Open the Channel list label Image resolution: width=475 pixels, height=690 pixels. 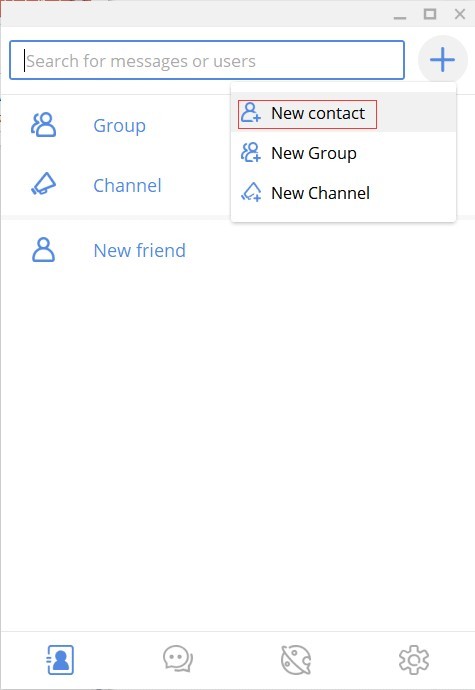[127, 186]
